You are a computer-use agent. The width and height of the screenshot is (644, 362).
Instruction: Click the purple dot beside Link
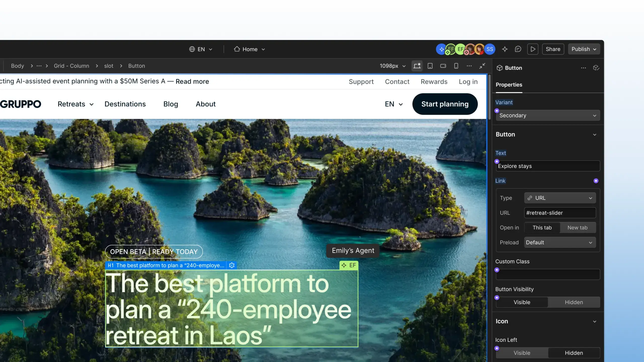596,181
